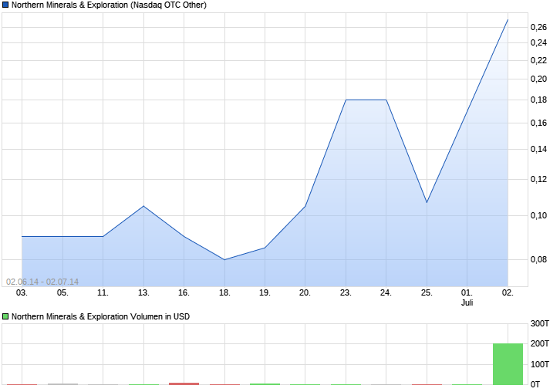Click the x-axis date label '16.'
The image size is (560, 392).
point(184,293)
